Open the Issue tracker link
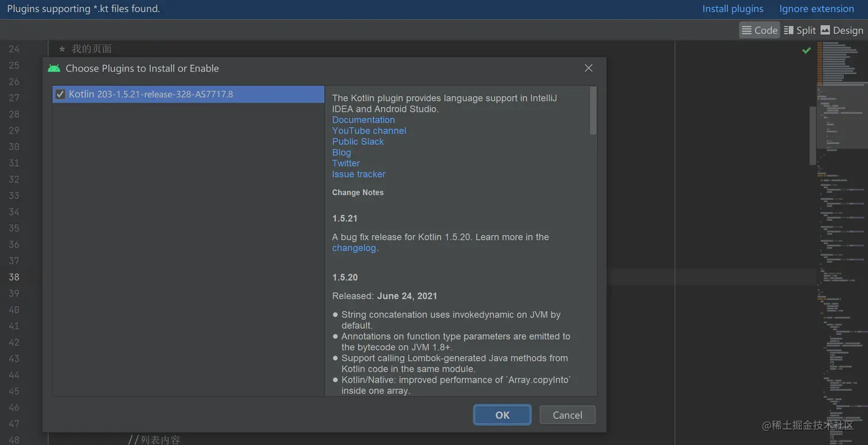The image size is (868, 445). [x=359, y=174]
